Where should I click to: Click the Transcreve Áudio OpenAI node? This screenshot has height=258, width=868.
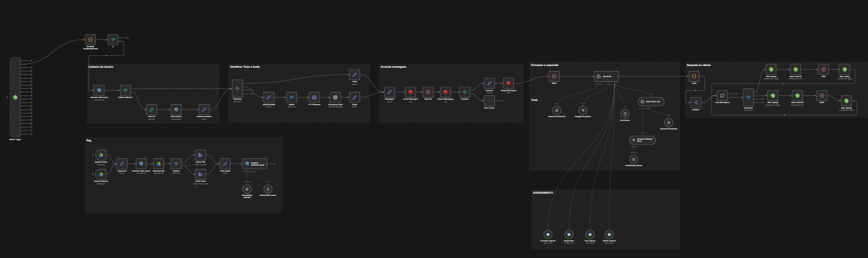[335, 97]
